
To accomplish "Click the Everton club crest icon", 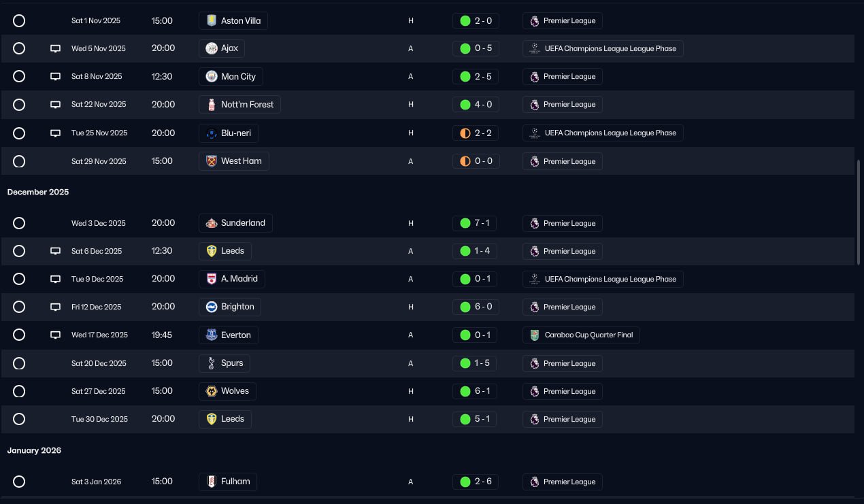I will point(212,335).
